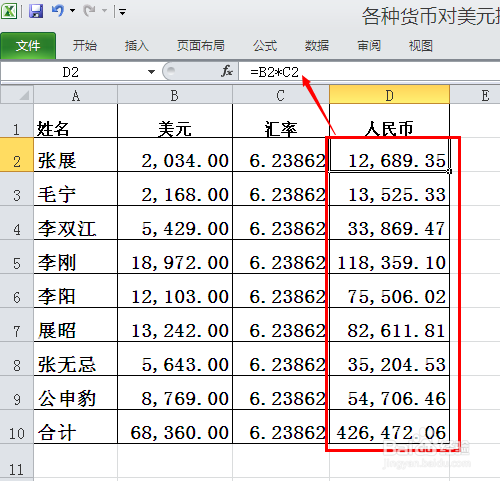Switch to the 数据 tab
The image size is (500, 481).
(317, 46)
